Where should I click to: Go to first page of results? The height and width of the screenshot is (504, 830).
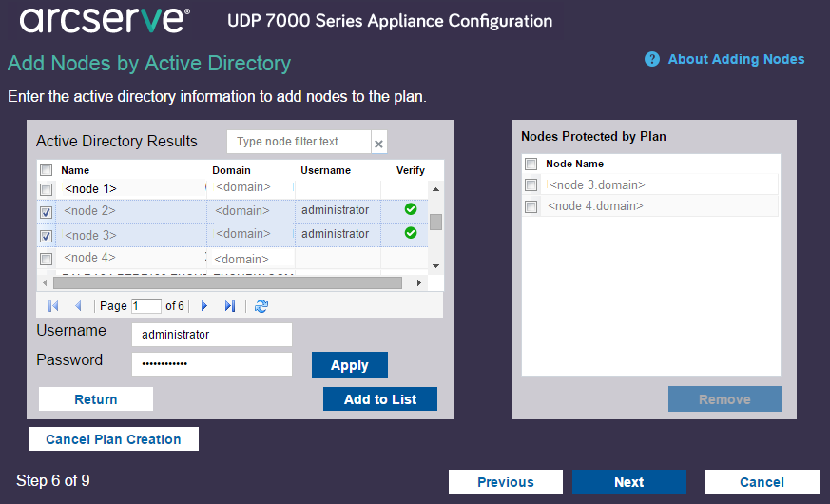tap(53, 306)
